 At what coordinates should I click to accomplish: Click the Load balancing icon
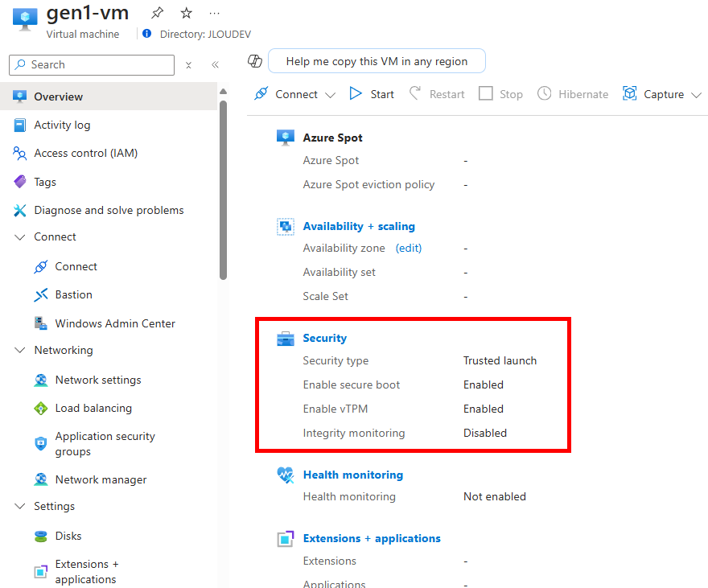tap(41, 409)
